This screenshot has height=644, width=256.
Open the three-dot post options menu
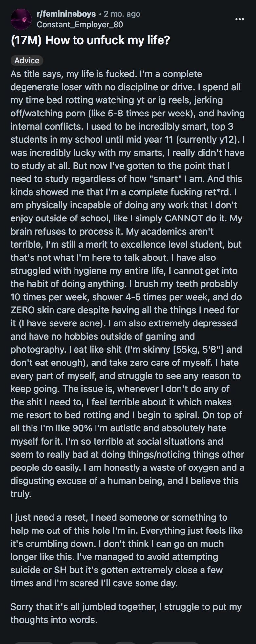(240, 19)
